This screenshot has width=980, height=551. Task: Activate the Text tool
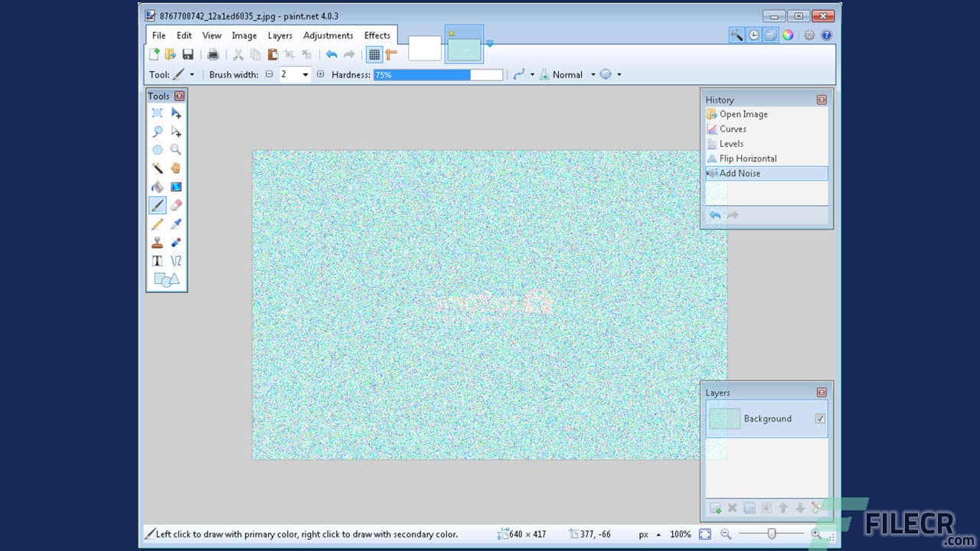[157, 260]
